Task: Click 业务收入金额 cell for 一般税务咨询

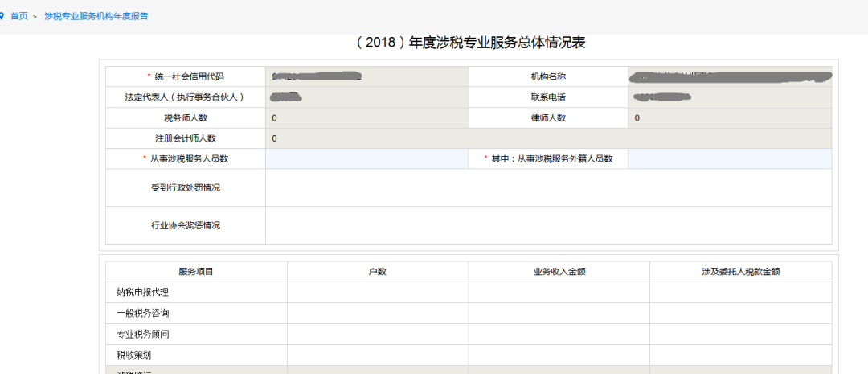Action: 559,313
